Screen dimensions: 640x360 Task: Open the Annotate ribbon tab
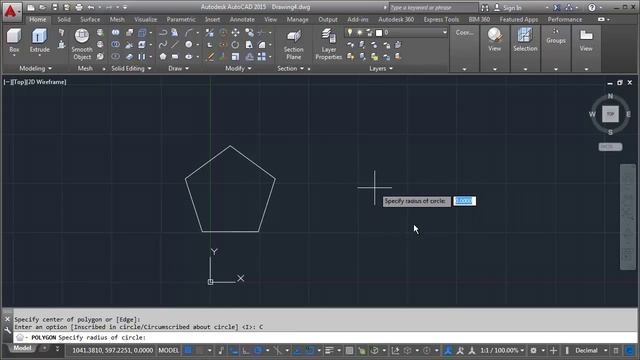[242, 19]
